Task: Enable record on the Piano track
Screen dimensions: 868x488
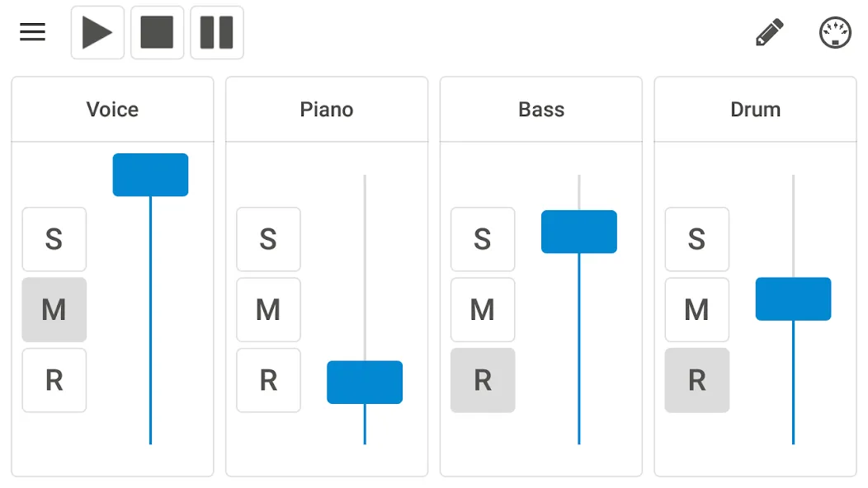Action: coord(268,380)
